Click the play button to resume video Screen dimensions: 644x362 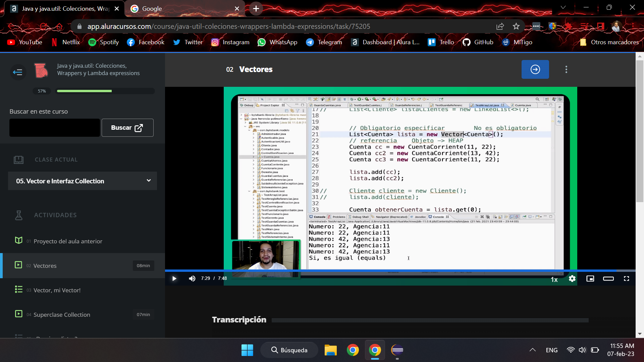(x=174, y=279)
